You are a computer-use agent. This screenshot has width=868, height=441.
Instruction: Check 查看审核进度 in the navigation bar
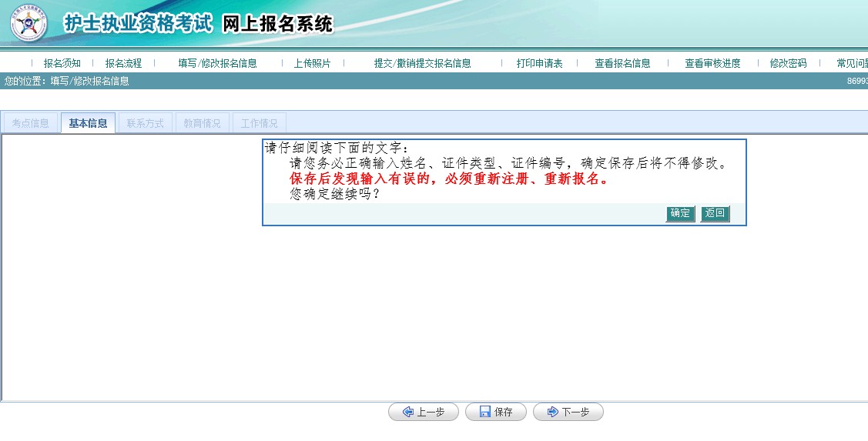(x=712, y=63)
